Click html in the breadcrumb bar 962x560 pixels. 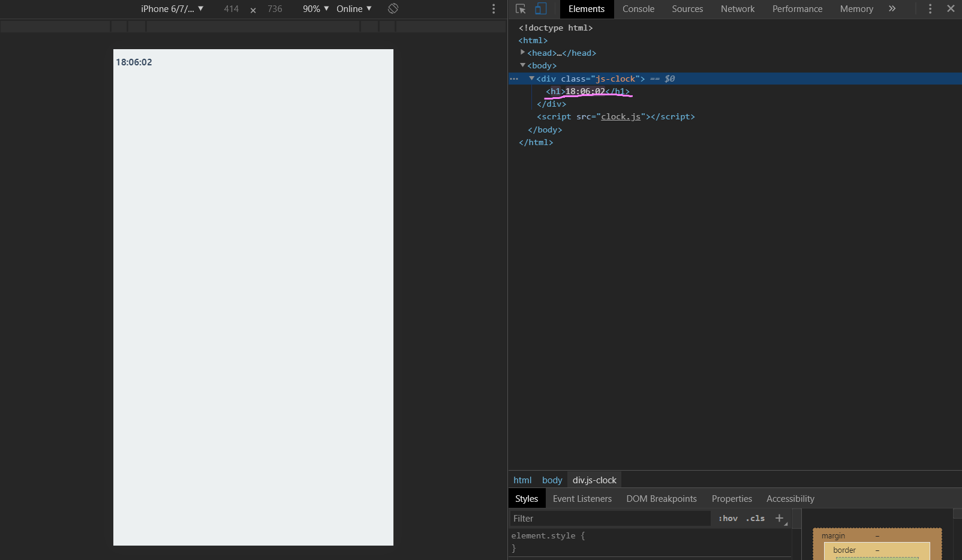coord(522,480)
